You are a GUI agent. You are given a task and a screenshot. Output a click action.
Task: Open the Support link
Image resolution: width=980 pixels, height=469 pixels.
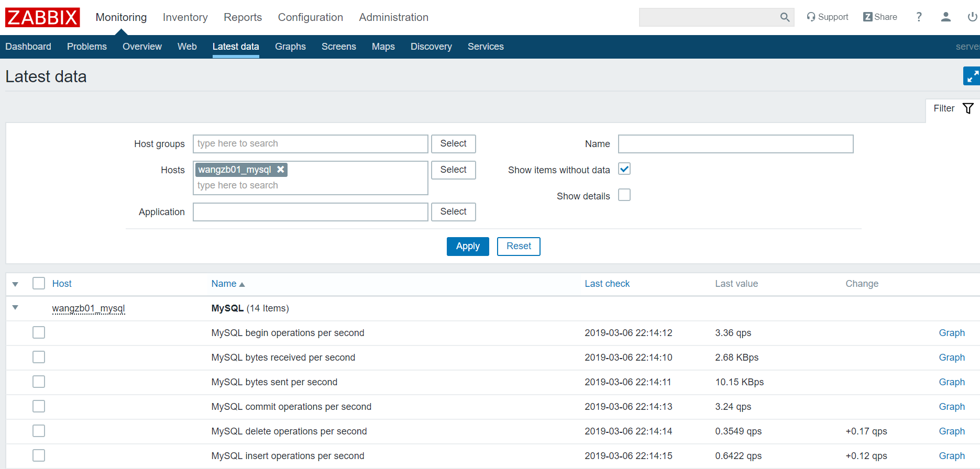pos(827,17)
